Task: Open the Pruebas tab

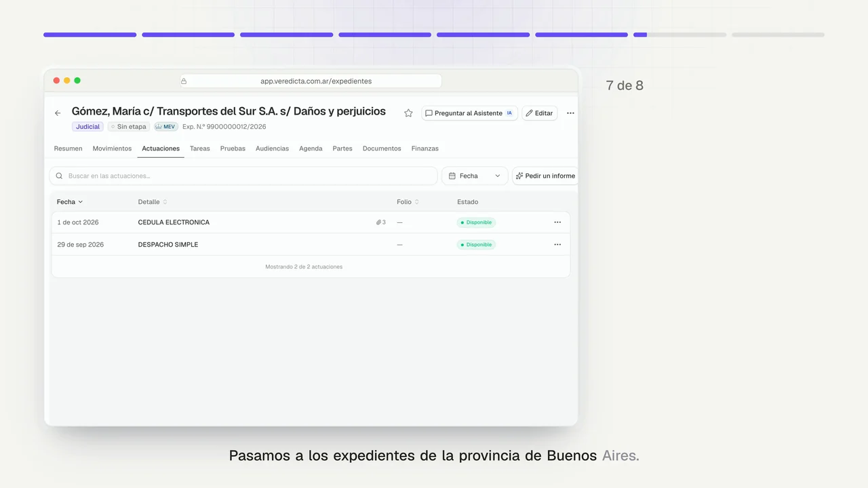Action: point(233,148)
